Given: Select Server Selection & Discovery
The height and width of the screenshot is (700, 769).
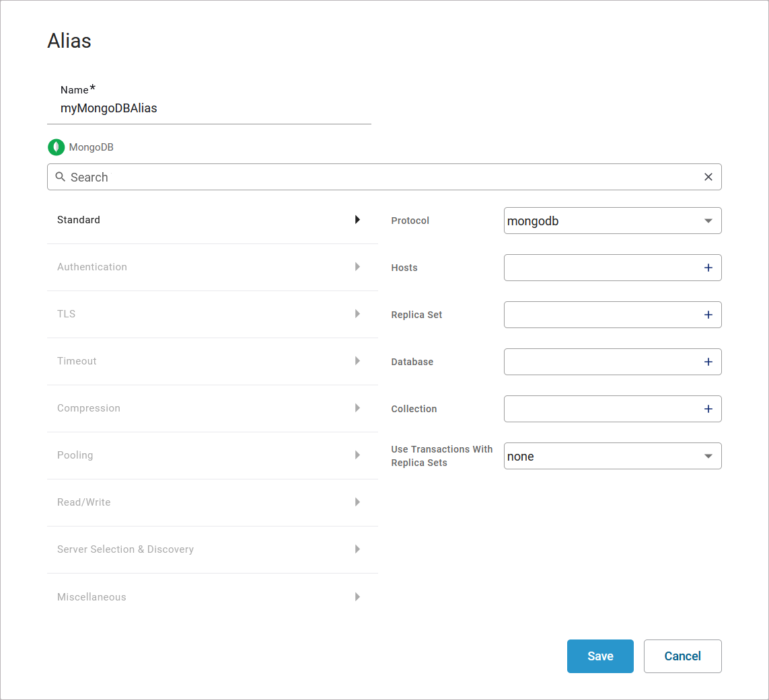Looking at the screenshot, I should 126,549.
